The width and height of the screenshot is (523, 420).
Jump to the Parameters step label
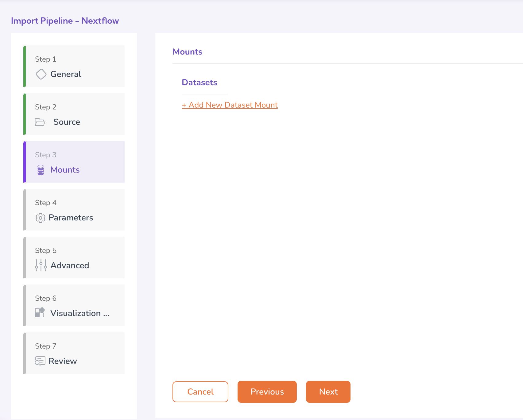pyautogui.click(x=71, y=218)
